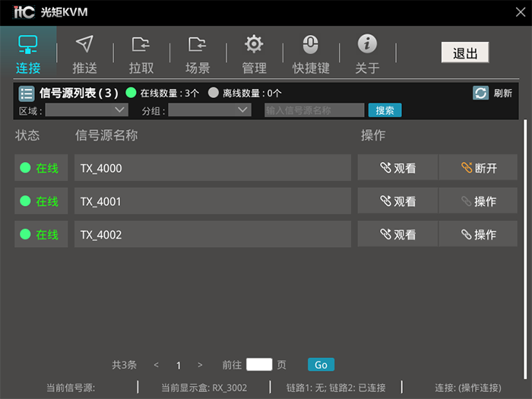Click the 在线 status of TX_4000
This screenshot has width=532, height=399.
point(41,168)
